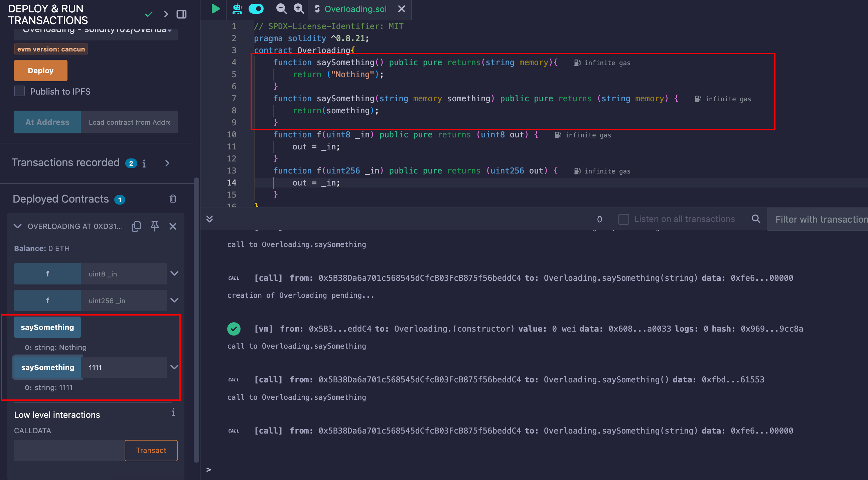Collapse the terminal with double chevron
Screen dimensions: 868x480
coord(209,219)
